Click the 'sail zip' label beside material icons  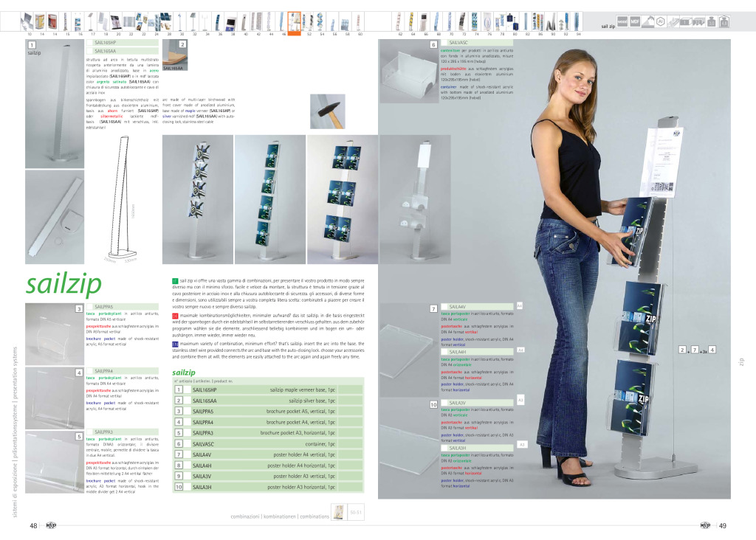coord(608,27)
